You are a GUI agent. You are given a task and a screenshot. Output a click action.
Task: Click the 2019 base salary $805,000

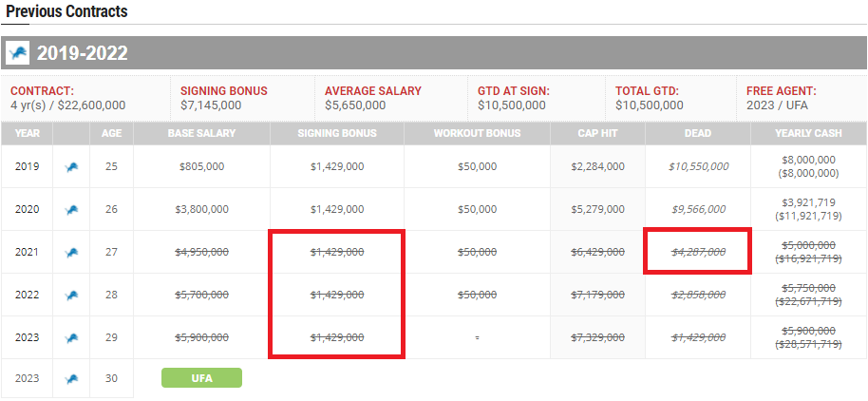(x=201, y=166)
